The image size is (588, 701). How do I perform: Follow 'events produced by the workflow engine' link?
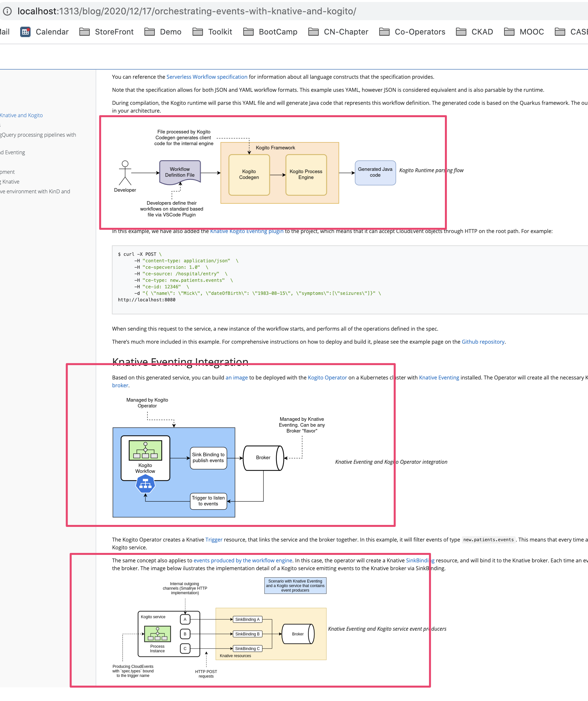pos(243,560)
